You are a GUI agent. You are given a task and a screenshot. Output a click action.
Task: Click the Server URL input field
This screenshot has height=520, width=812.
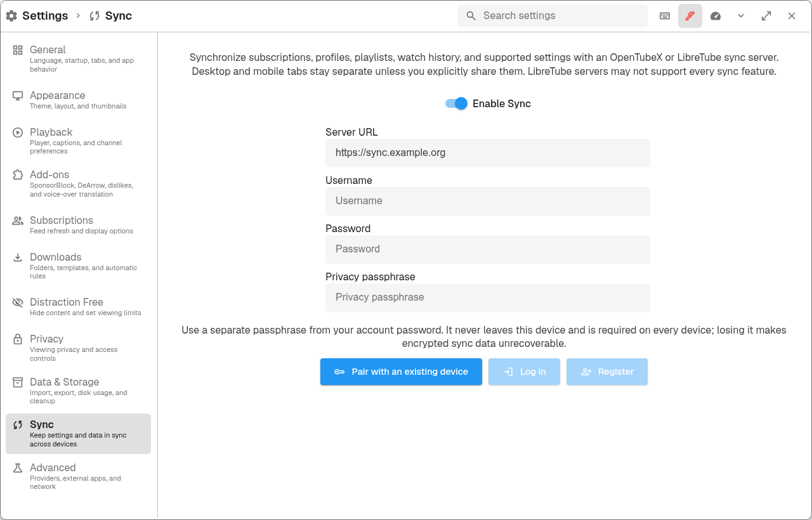(x=488, y=153)
